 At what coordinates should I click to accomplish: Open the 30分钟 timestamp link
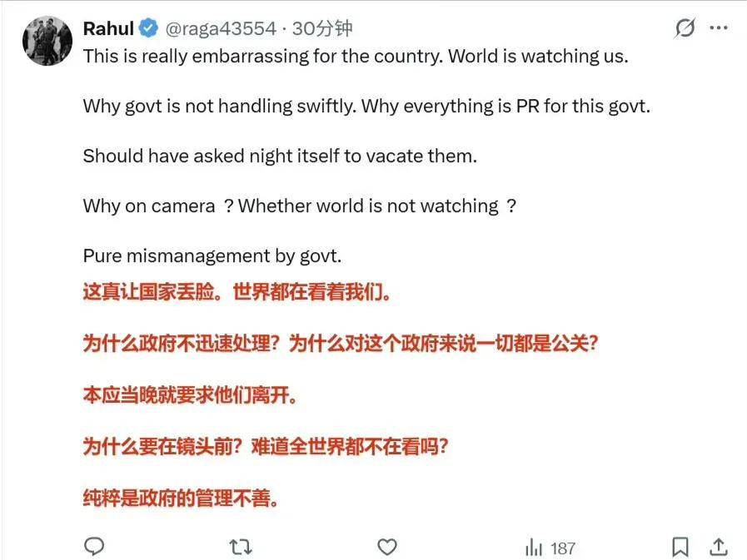pos(322,28)
